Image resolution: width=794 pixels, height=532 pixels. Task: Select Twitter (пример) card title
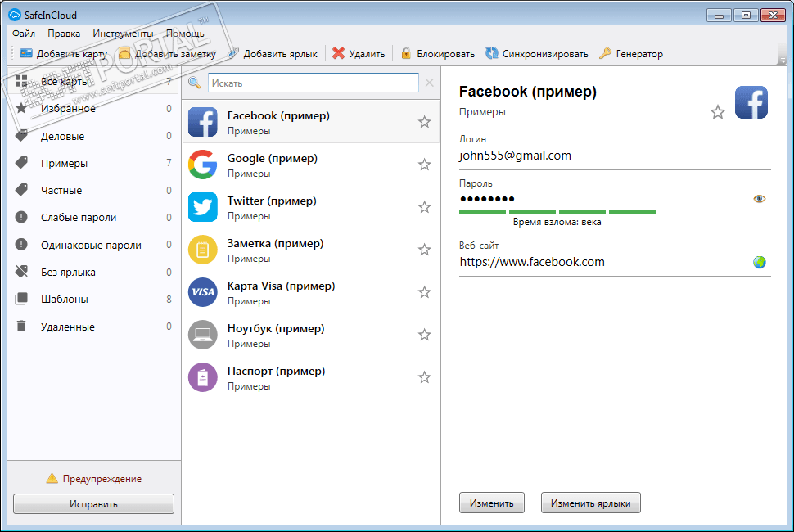[272, 201]
